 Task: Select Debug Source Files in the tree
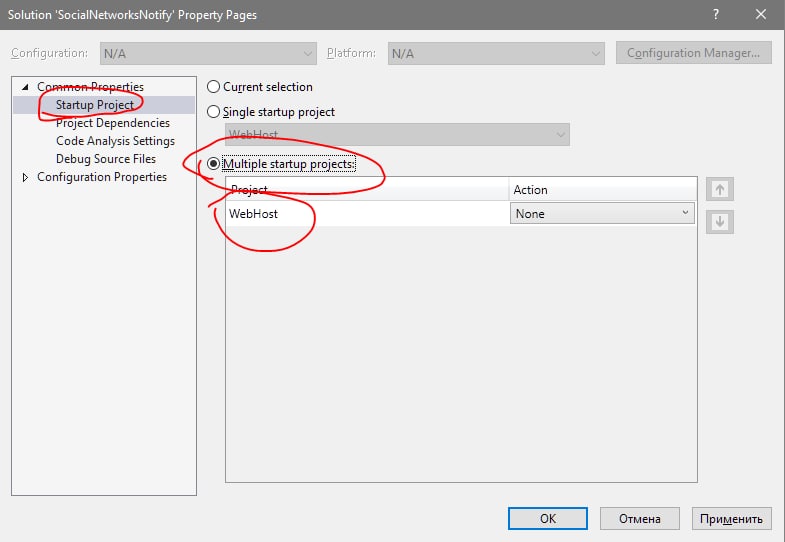pyautogui.click(x=106, y=159)
